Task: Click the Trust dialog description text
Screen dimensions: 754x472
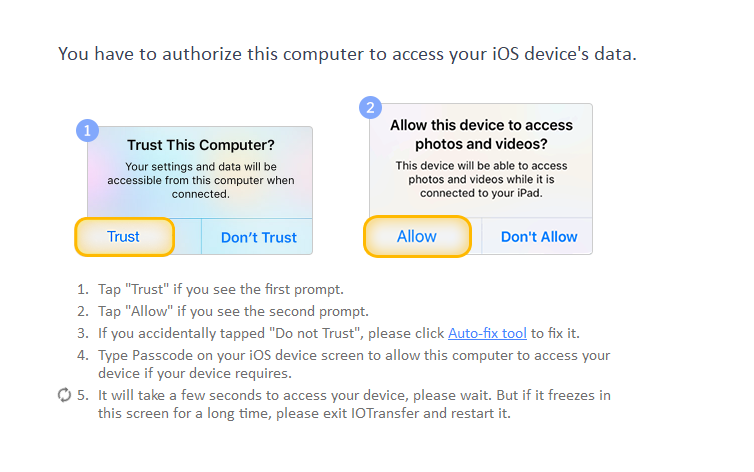Action: click(201, 180)
